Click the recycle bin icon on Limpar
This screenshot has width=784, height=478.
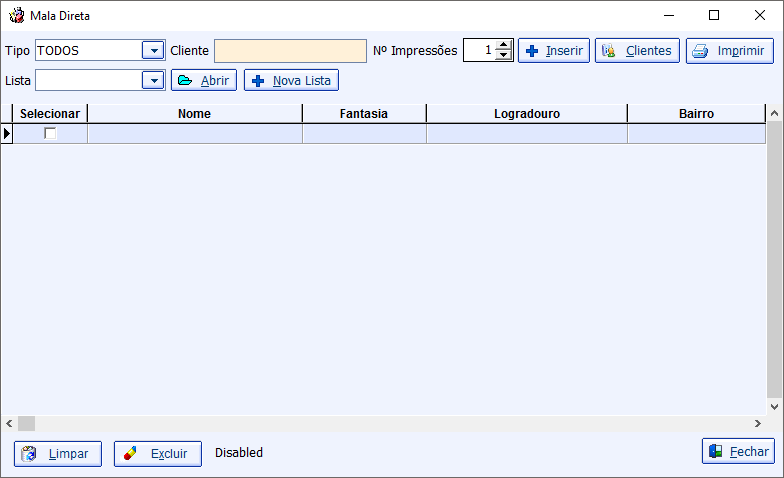[x=28, y=454]
